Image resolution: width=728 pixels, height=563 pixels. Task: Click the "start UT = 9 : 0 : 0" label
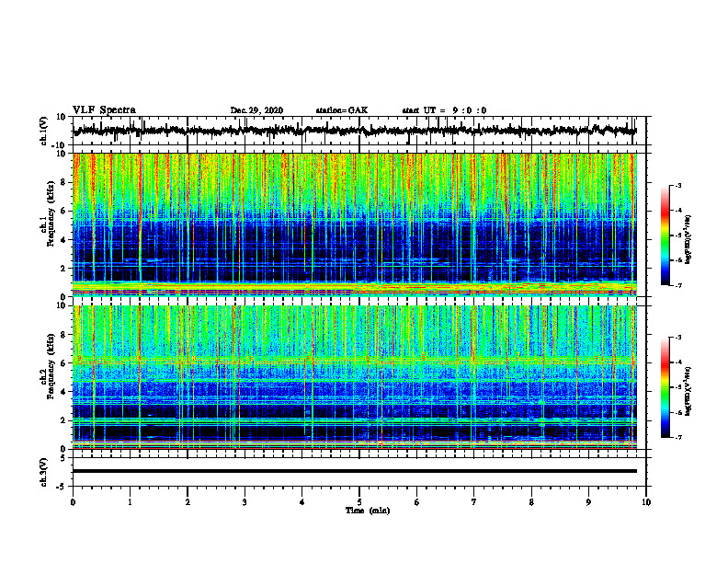pyautogui.click(x=444, y=110)
